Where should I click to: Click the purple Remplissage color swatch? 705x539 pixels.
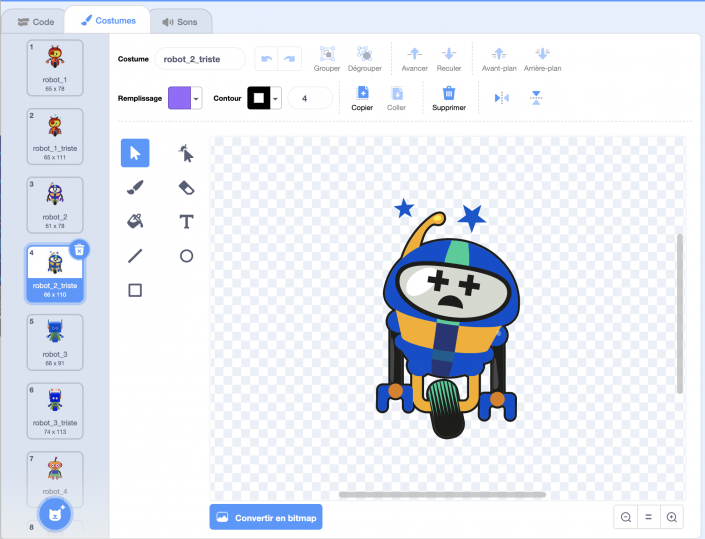pyautogui.click(x=179, y=98)
